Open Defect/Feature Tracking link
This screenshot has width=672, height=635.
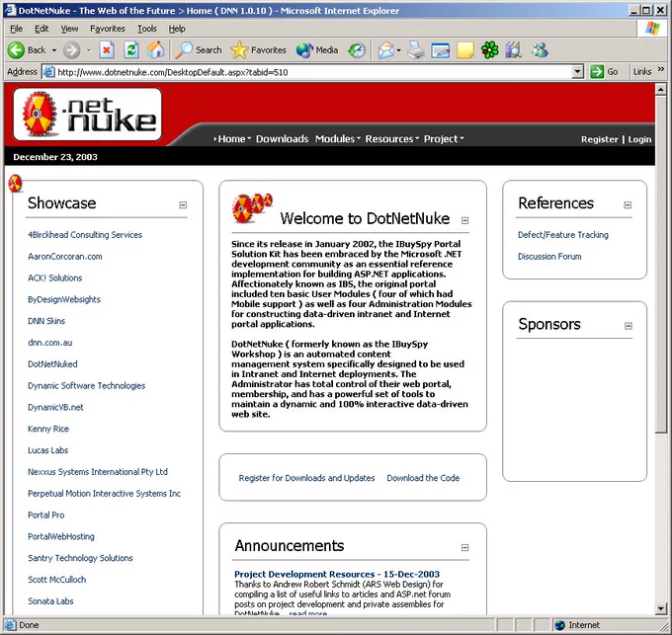(562, 235)
